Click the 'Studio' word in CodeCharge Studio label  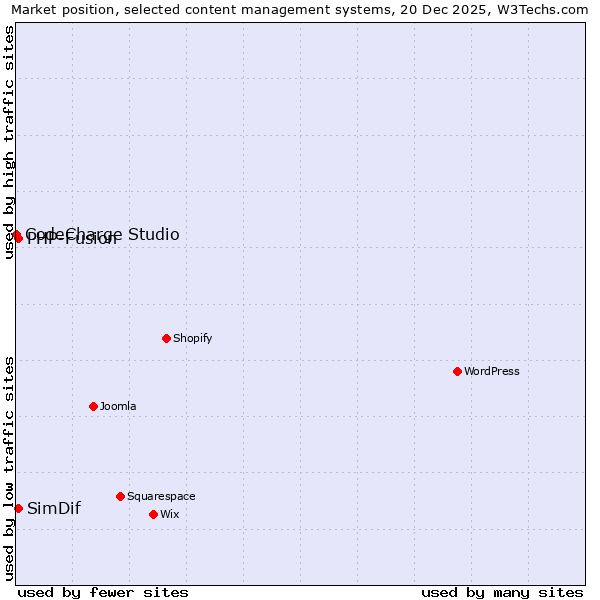(x=153, y=234)
